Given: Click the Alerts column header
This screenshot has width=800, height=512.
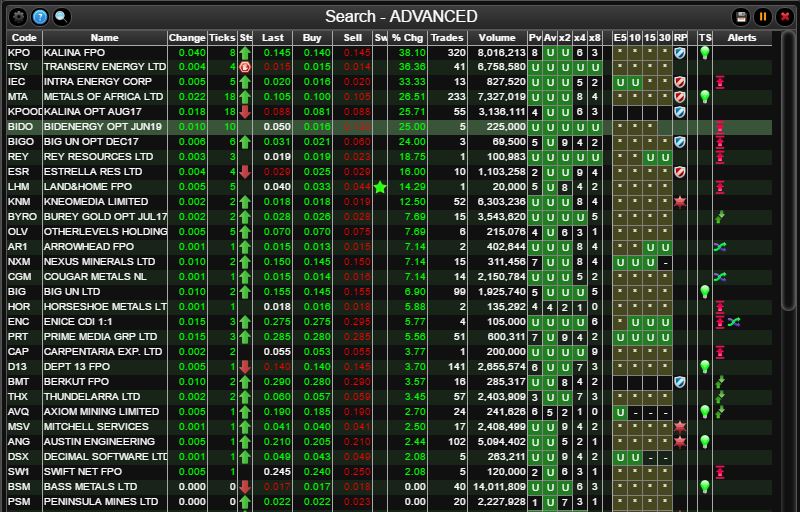Looking at the screenshot, I should point(742,38).
